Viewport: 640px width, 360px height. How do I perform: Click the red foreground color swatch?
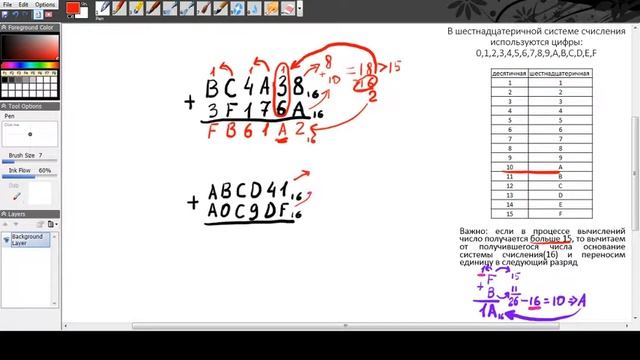coord(73,8)
